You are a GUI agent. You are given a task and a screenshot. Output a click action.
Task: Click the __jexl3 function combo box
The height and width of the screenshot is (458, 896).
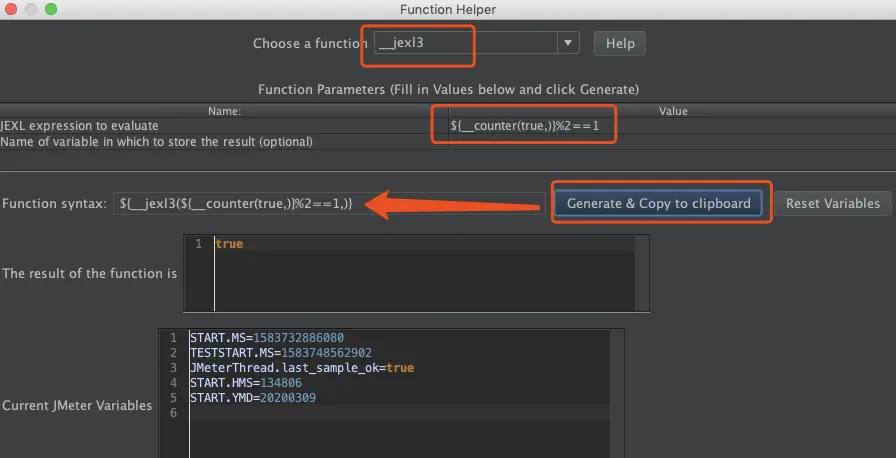coord(477,43)
